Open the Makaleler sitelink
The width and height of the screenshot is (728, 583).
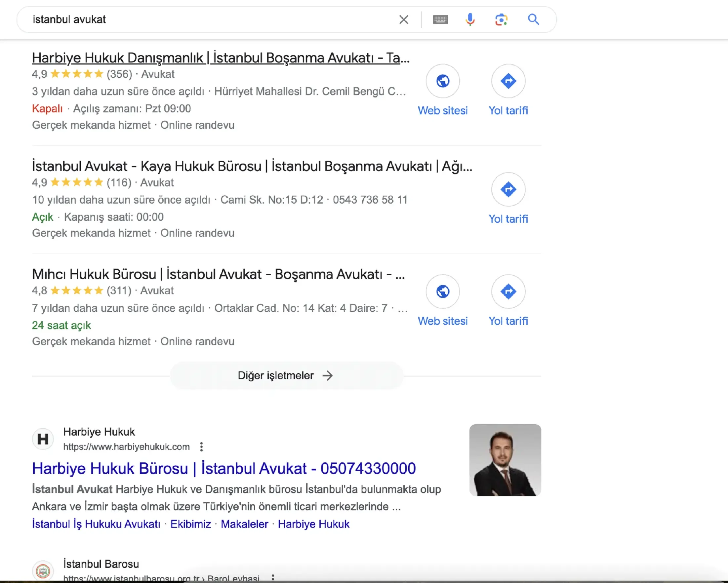[x=244, y=524]
